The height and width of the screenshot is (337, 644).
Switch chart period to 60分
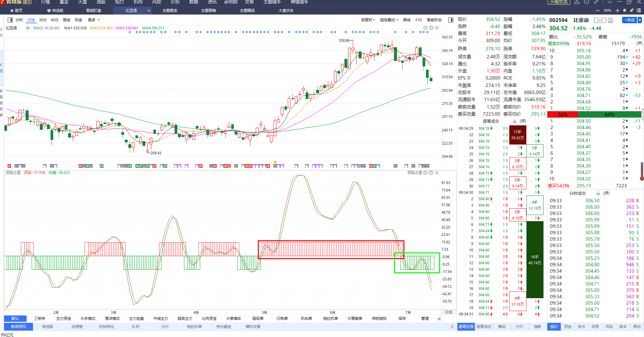click(55, 20)
